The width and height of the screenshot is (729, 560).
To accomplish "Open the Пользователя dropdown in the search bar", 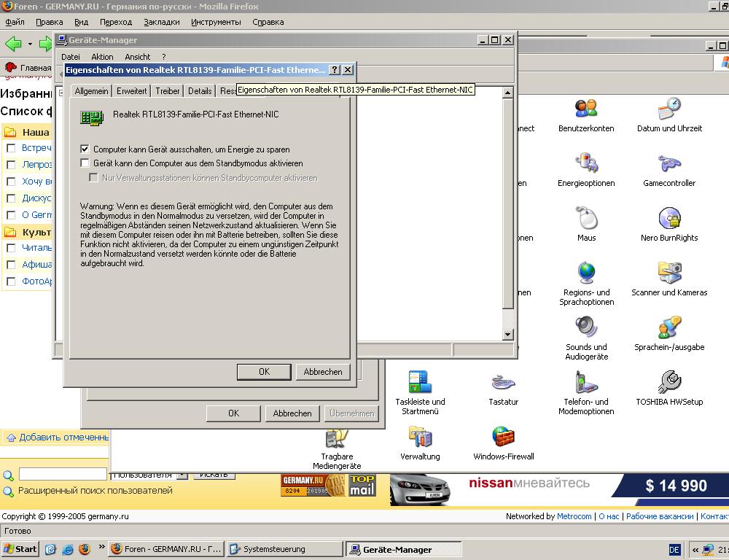I will click(x=182, y=475).
